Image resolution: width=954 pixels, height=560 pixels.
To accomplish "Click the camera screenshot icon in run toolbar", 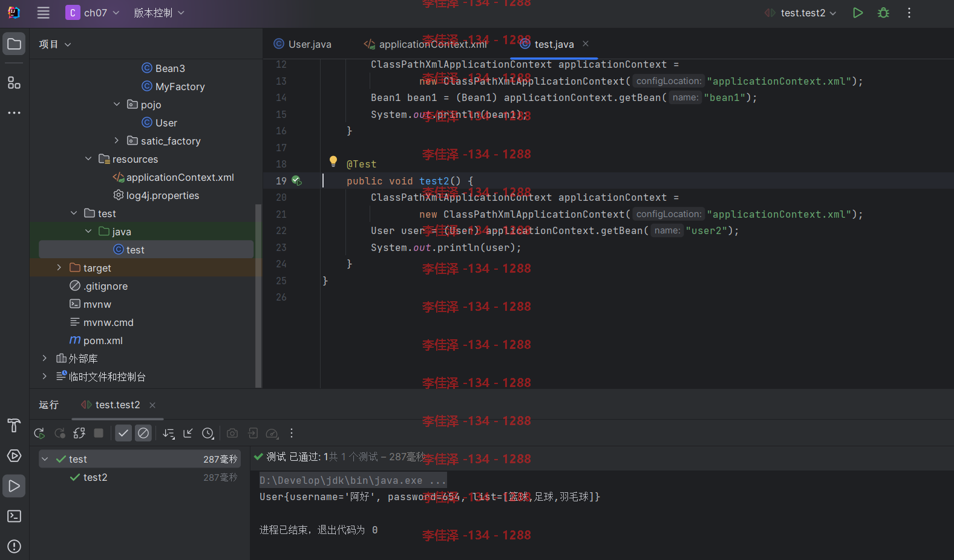I will click(x=232, y=433).
